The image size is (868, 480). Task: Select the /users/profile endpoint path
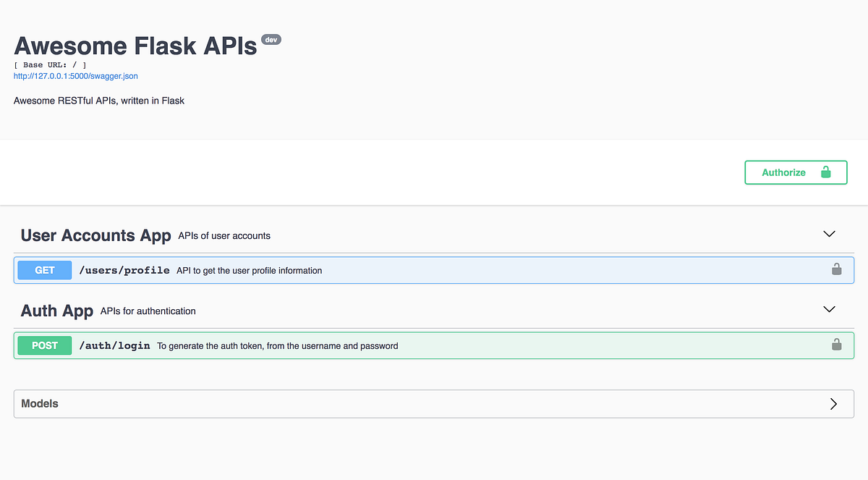coord(124,270)
